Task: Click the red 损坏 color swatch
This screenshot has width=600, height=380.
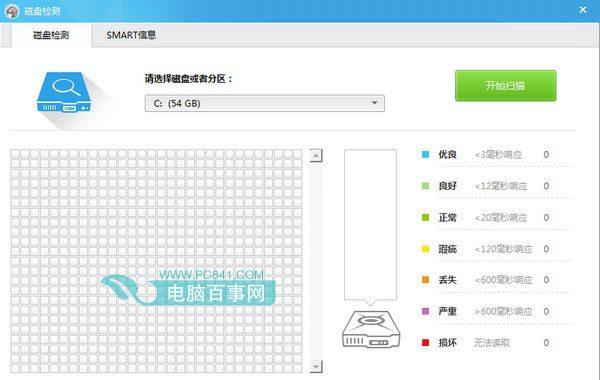Action: tap(425, 342)
